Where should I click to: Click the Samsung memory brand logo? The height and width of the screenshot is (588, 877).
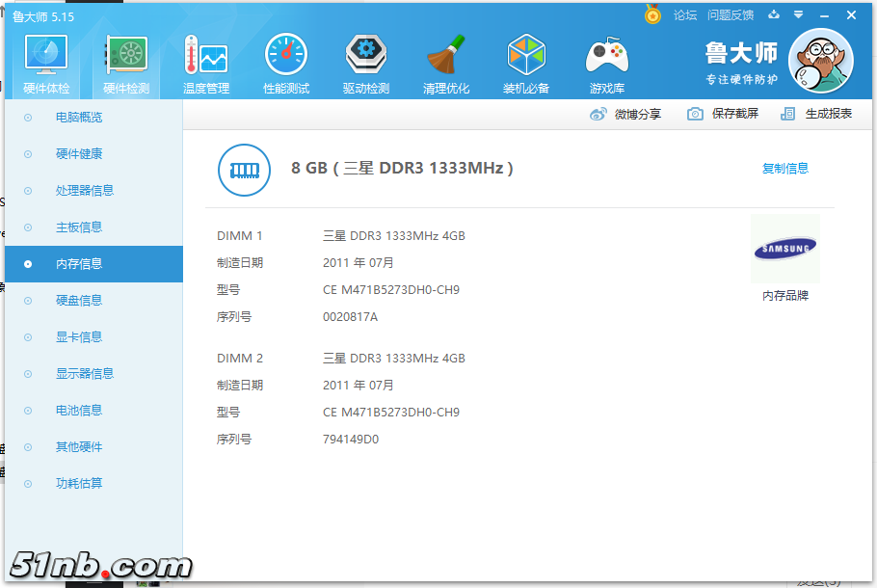(784, 250)
